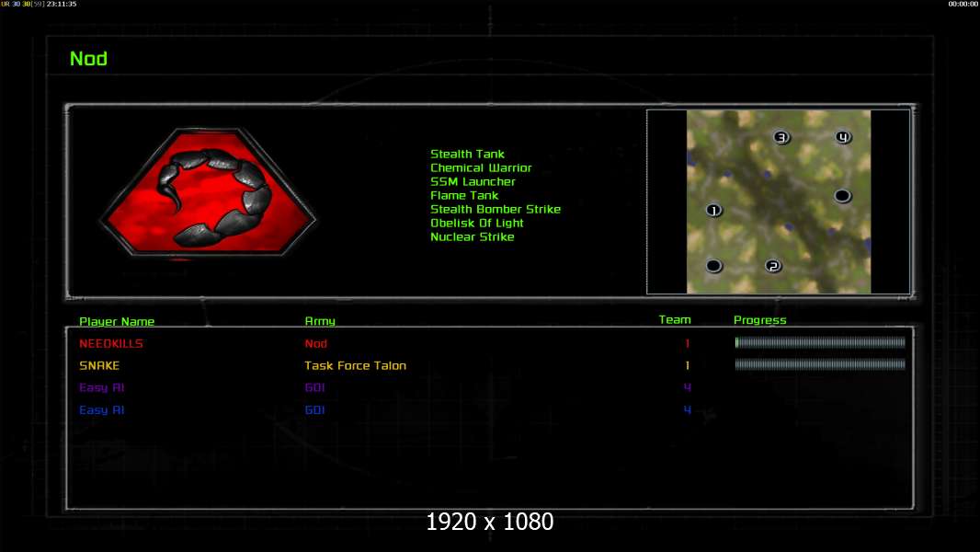Click the Team column header
This screenshot has width=980, height=552.
[675, 319]
